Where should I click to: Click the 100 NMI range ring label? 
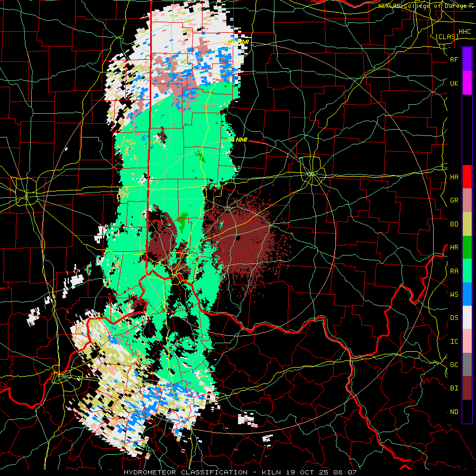pyautogui.click(x=237, y=42)
